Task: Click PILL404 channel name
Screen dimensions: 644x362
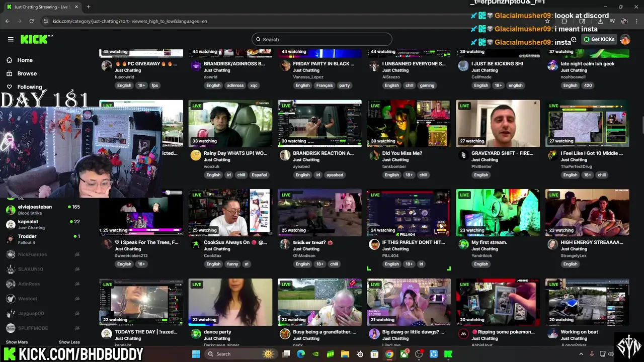Action: 390,255
